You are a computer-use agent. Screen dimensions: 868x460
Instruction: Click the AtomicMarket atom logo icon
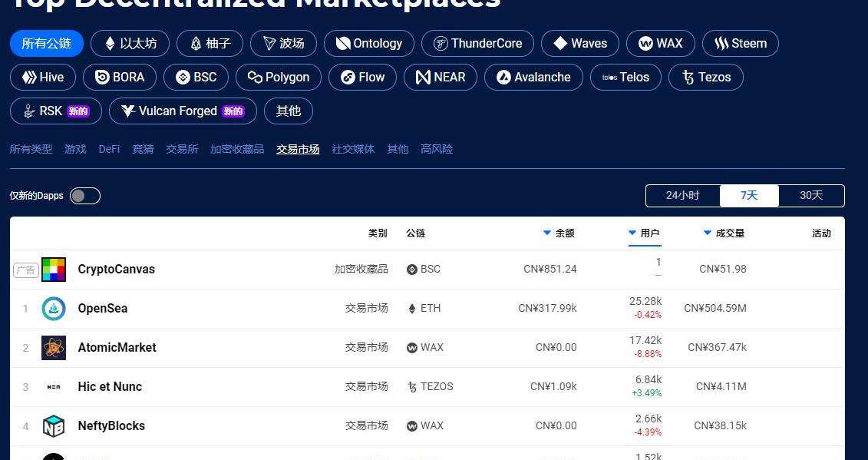click(54, 348)
